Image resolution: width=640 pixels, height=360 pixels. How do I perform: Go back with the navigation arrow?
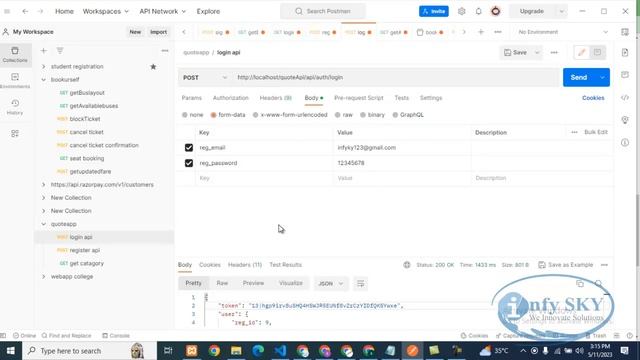(25, 11)
